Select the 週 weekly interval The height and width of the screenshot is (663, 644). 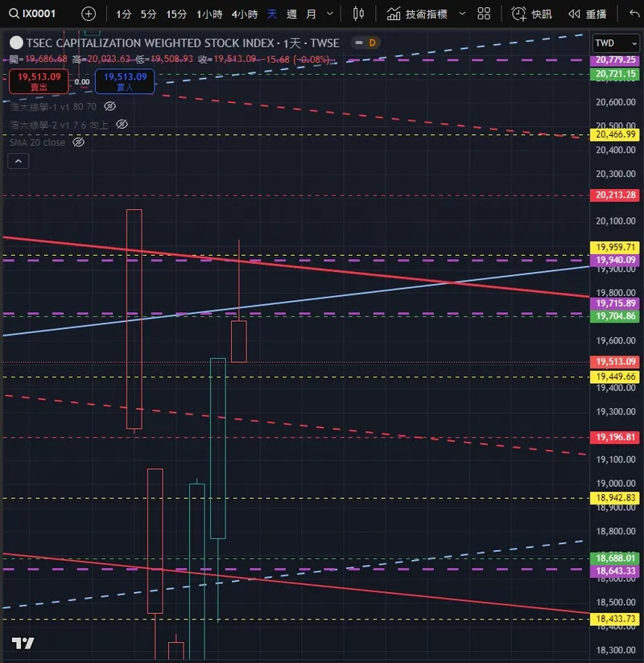[291, 14]
